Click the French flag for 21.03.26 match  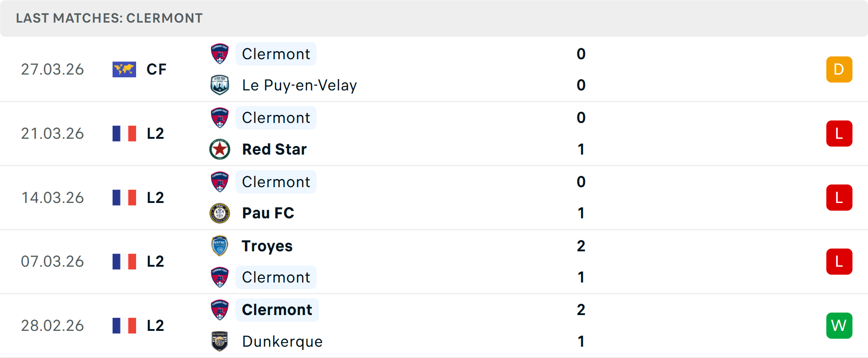(124, 134)
